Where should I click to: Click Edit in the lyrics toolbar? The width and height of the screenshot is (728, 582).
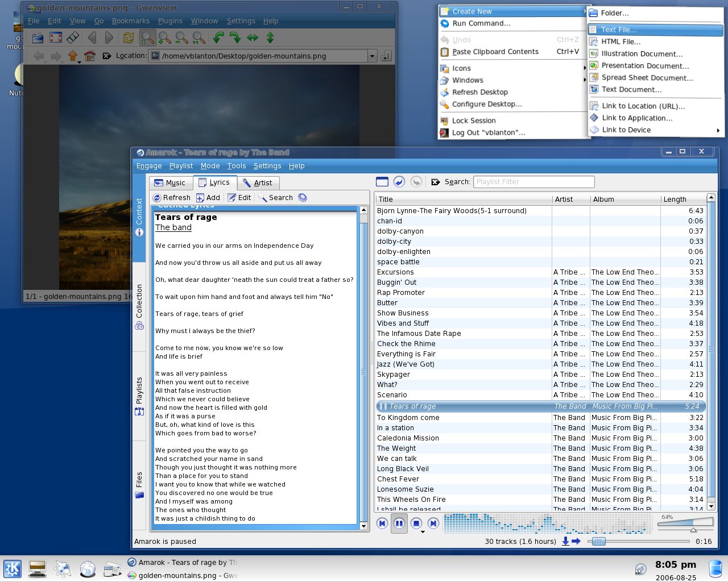tap(239, 198)
